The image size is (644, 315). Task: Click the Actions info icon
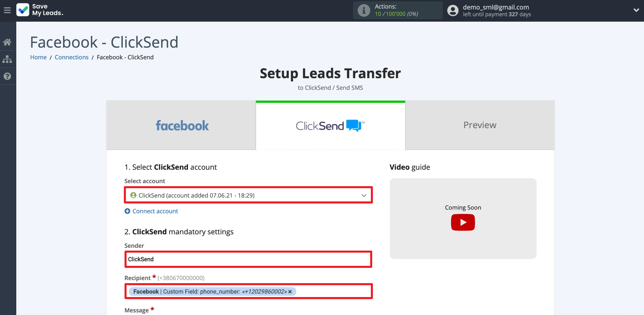point(364,10)
